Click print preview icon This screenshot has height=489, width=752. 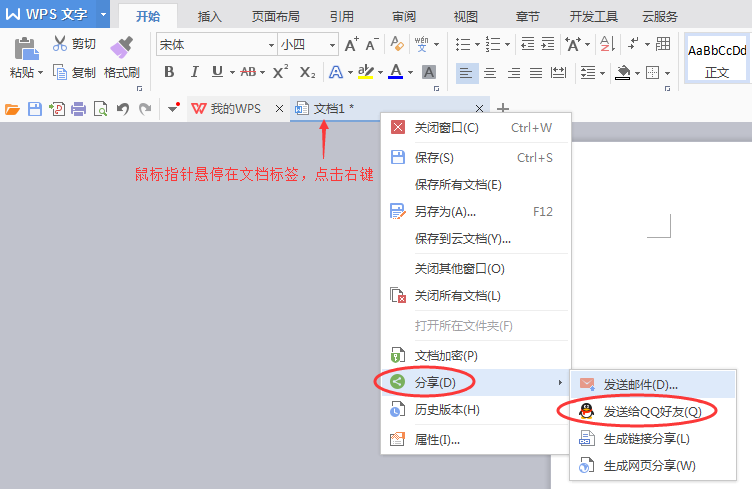click(101, 109)
